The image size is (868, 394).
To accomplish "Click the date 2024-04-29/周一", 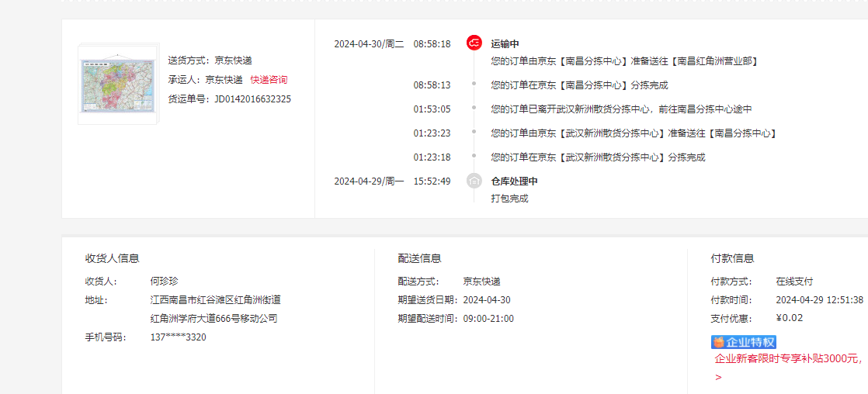I will 370,181.
